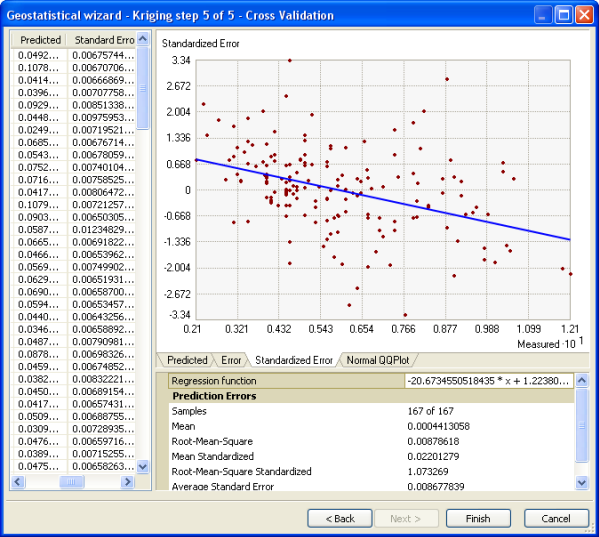Close the Geostatistical wizard window

584,15
